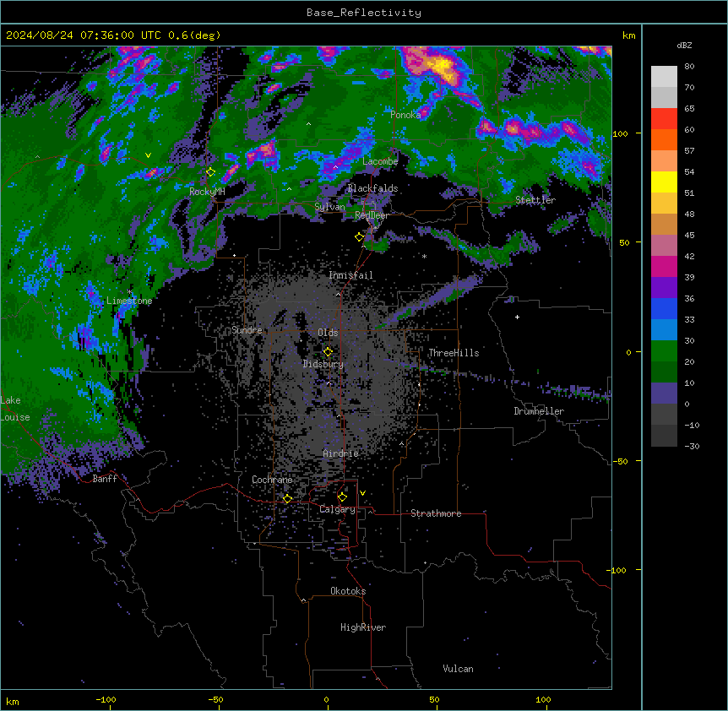Click the Cochrane town label
Viewport: 728px width, 711px height.
coord(272,480)
